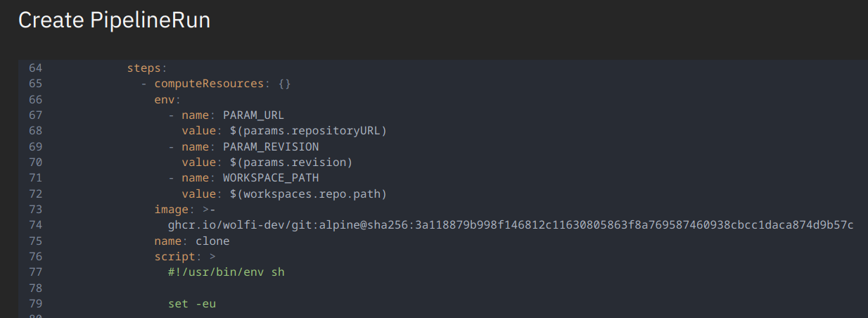Viewport: 868px width, 318px height.
Task: Click the ghcr.io wolfi-dev image reference
Action: tap(510, 225)
